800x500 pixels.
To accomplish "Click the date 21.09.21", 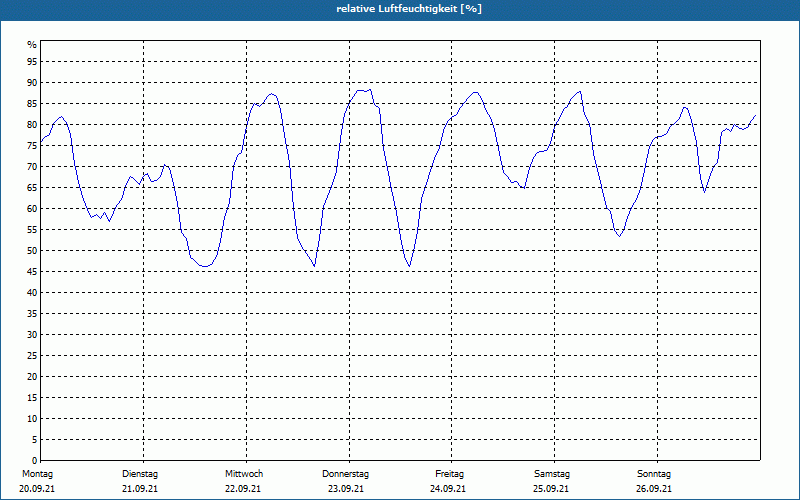I will (x=140, y=489).
